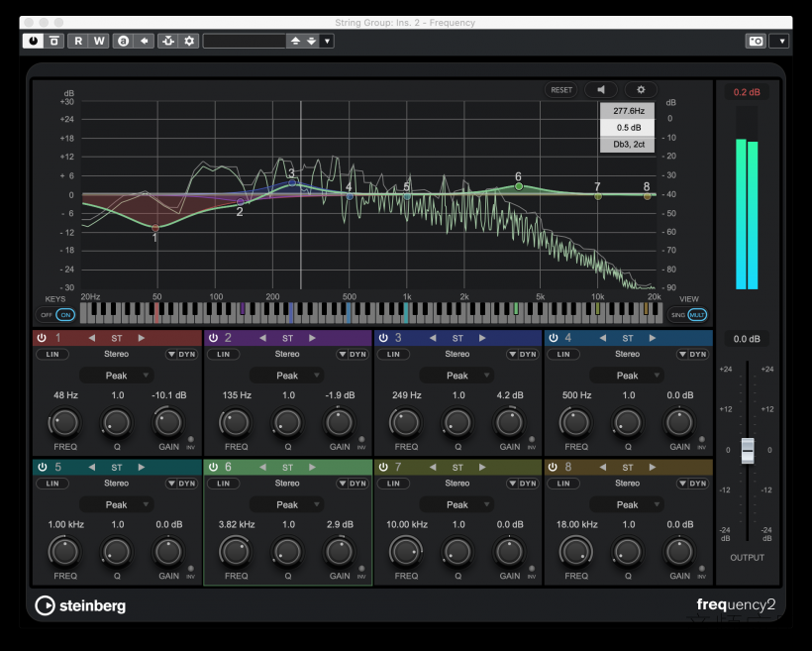The image size is (812, 651).
Task: Click the OUTPUT gain fader handle
Action: coord(748,451)
